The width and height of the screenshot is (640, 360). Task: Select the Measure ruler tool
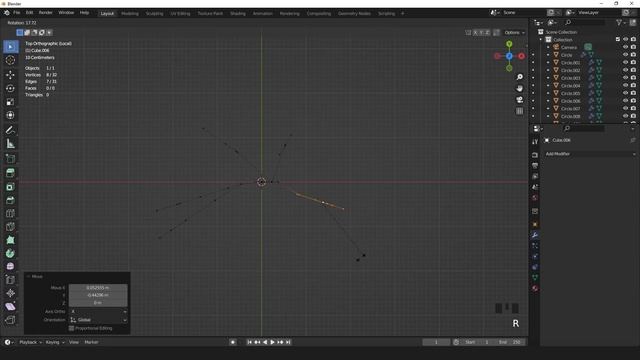click(10, 144)
